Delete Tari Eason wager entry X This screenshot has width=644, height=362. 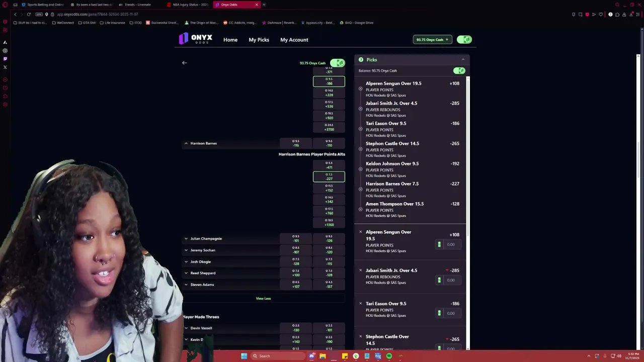[x=360, y=303]
